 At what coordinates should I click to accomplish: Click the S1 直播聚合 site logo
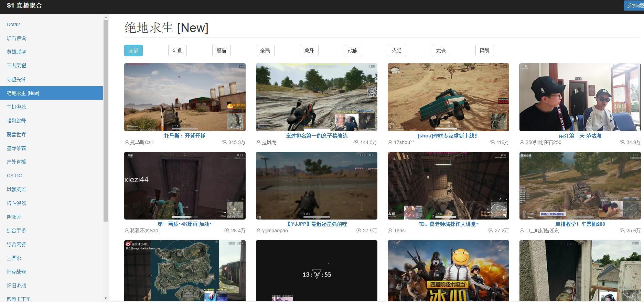coord(24,5)
